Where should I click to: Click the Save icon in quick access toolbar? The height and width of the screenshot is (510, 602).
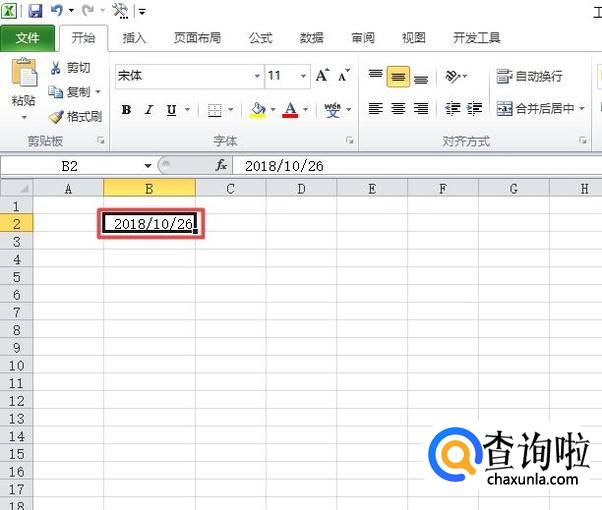point(36,11)
